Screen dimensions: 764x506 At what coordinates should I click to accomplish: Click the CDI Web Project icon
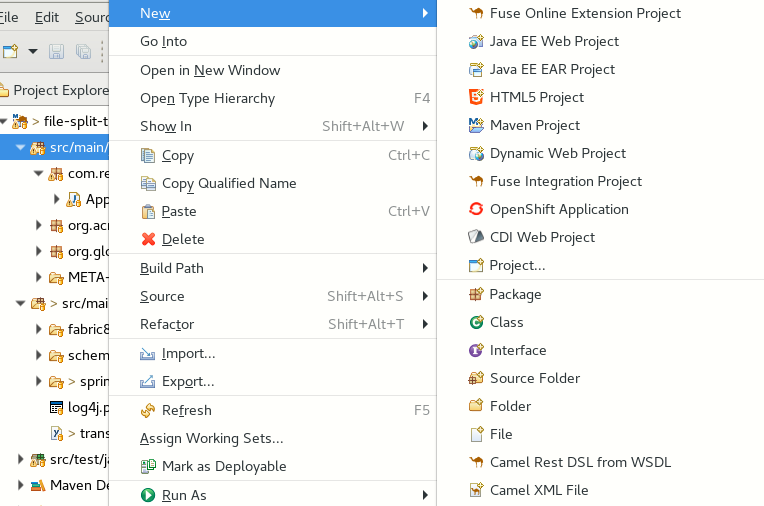(476, 237)
